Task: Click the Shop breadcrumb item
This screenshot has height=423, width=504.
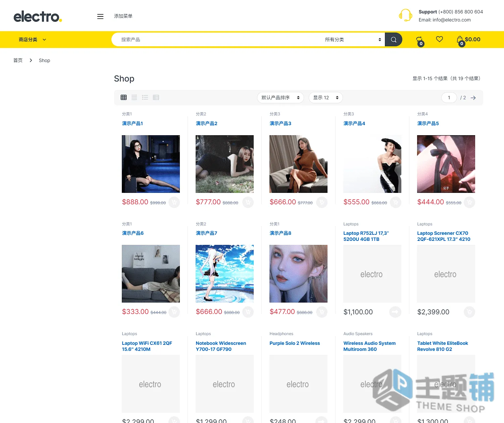Action: pos(44,60)
